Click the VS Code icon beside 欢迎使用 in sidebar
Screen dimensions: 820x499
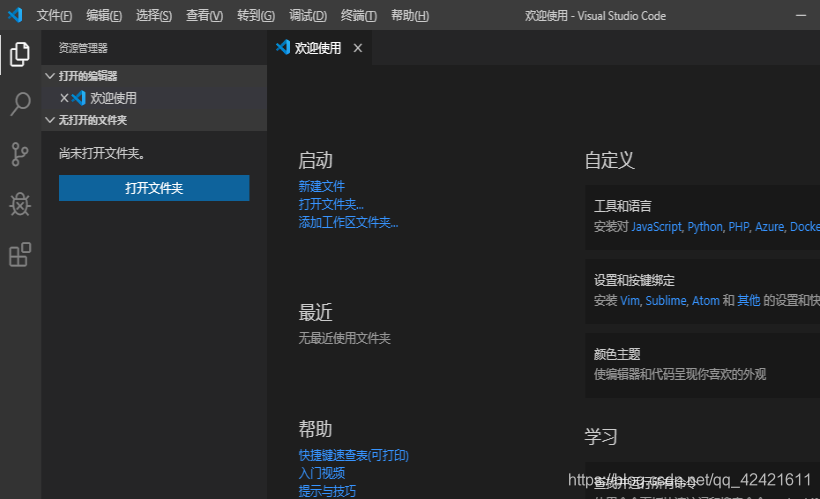[x=78, y=98]
